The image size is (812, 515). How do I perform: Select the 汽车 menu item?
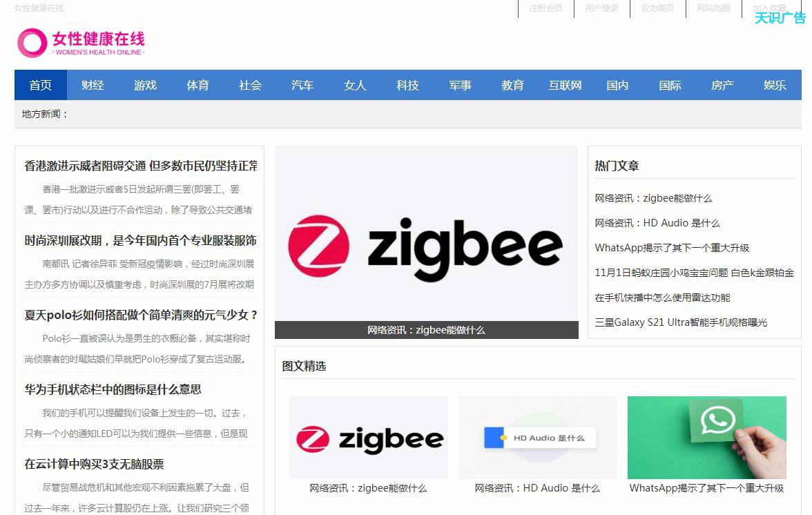(x=302, y=85)
